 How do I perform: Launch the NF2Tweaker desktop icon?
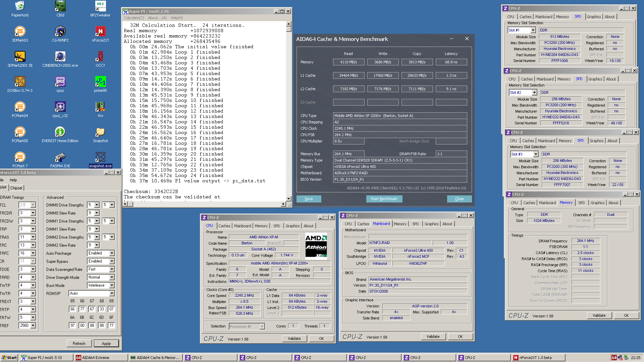click(x=100, y=9)
